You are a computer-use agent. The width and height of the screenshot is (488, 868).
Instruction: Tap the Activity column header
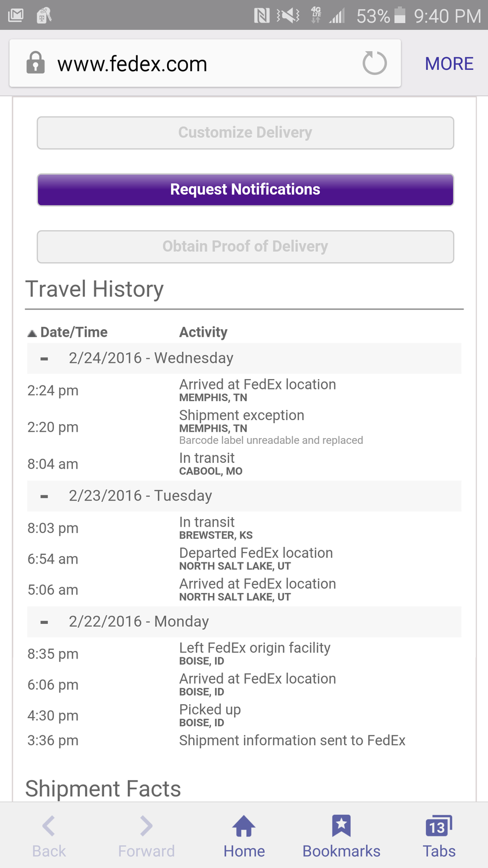[203, 332]
